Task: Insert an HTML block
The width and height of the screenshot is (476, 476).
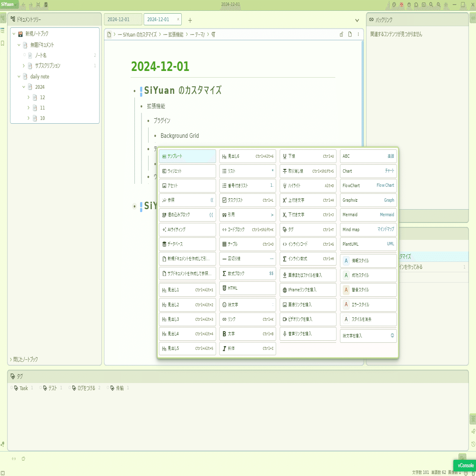Action: [247, 288]
